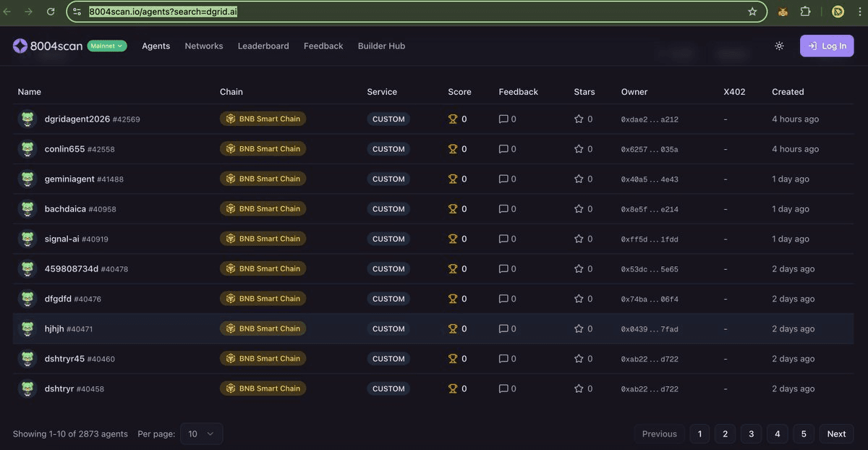This screenshot has height=450, width=868.
Task: Click the trophy score icon for conlin655
Action: (x=453, y=149)
